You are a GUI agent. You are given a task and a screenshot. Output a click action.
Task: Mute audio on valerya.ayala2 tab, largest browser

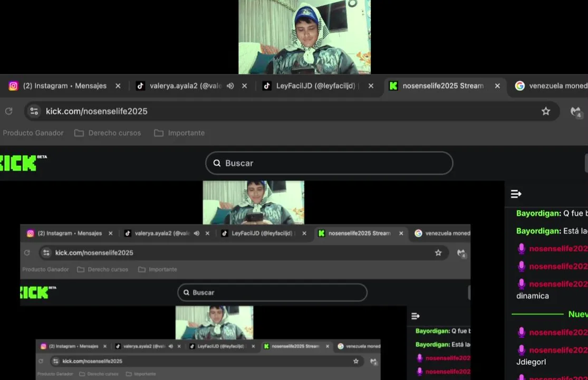click(230, 86)
